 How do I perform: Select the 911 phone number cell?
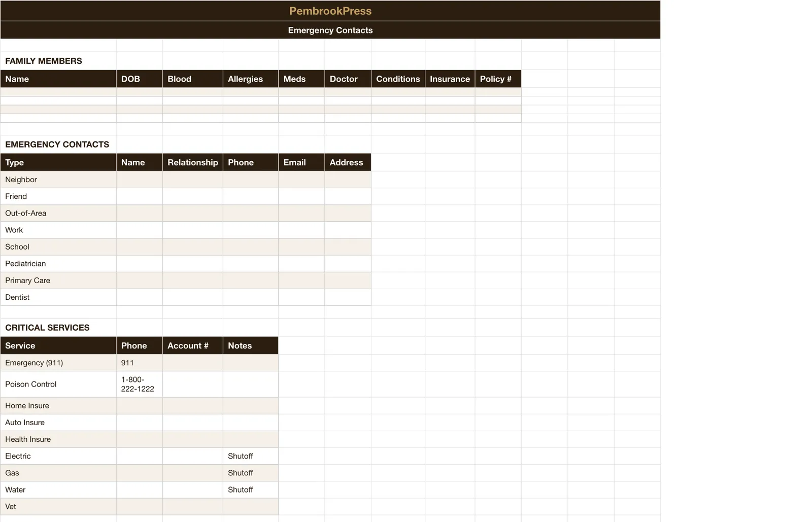pyautogui.click(x=140, y=363)
